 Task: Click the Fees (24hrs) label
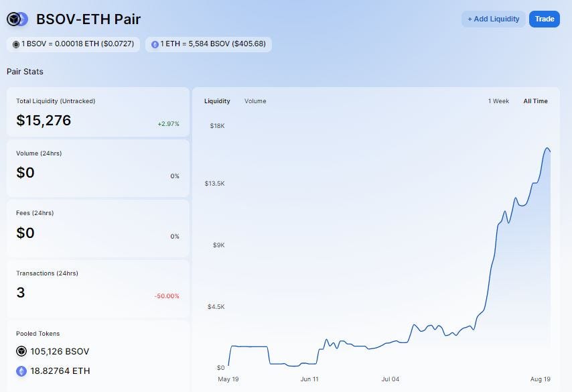[35, 213]
